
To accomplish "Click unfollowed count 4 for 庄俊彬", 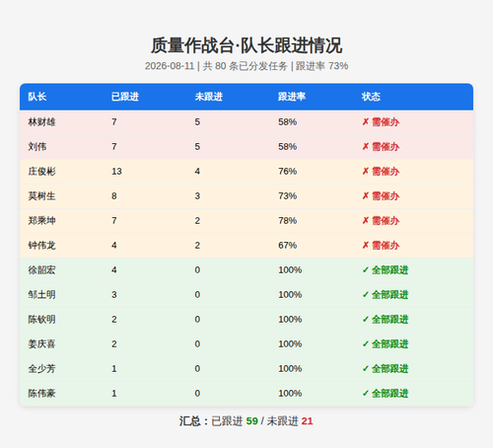I will point(197,172).
